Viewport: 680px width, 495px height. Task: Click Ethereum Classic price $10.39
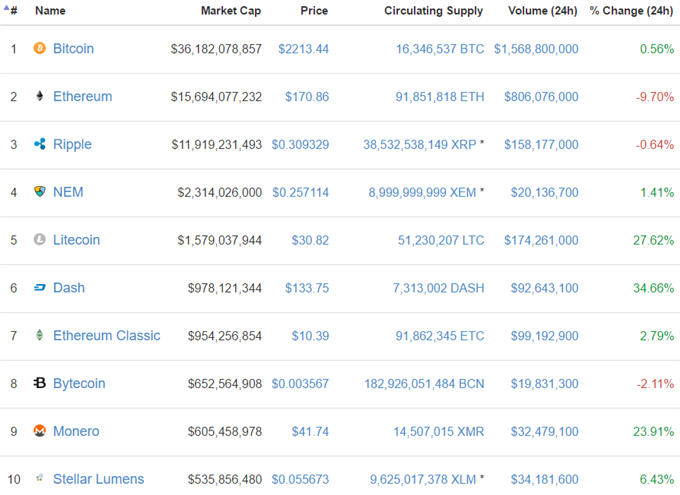[310, 336]
